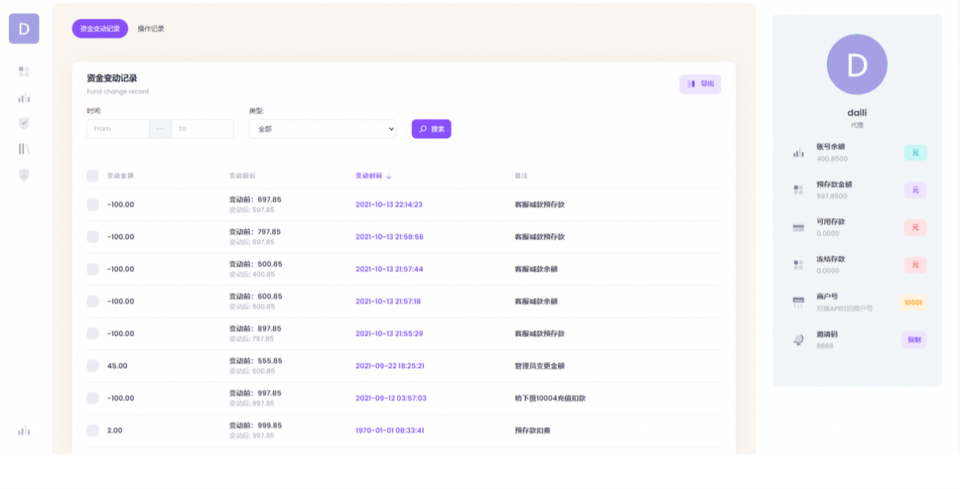Click the bottom chart icon in sidebar
The image size is (960, 489).
[24, 431]
